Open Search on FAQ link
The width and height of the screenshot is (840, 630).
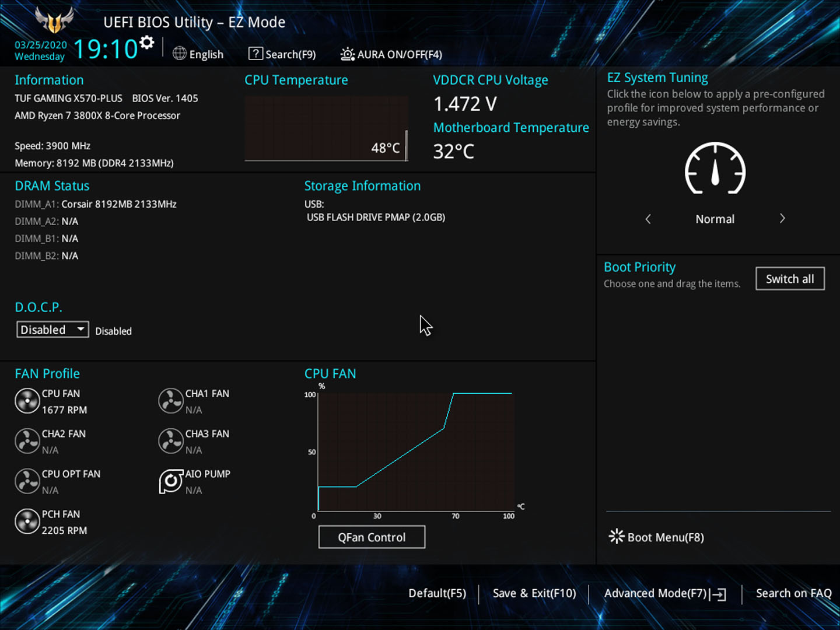[x=793, y=594]
